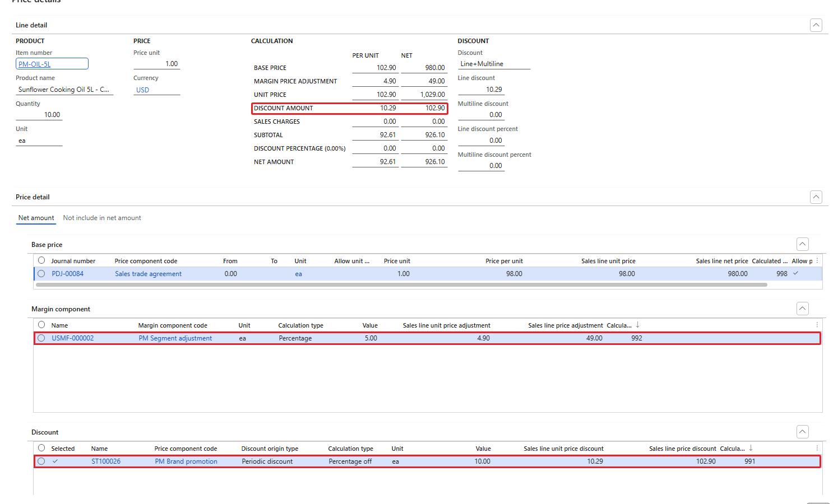Click sort arrow in Discount grid Calcula column
Image resolution: width=838 pixels, height=504 pixels.
tap(751, 448)
